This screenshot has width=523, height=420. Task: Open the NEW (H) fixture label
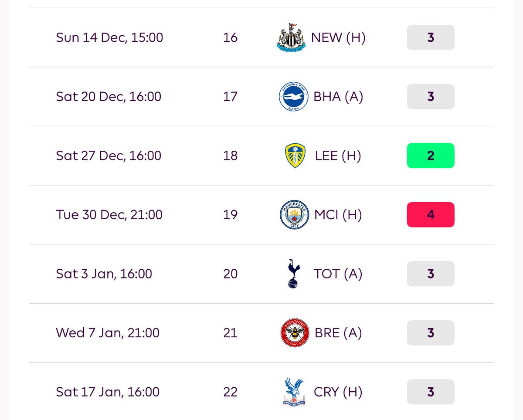[x=338, y=37]
